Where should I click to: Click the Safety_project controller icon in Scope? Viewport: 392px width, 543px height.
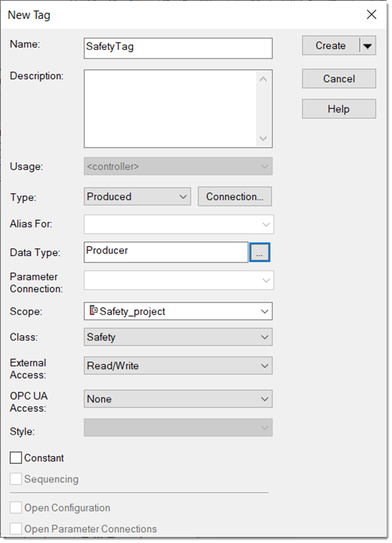coord(94,310)
